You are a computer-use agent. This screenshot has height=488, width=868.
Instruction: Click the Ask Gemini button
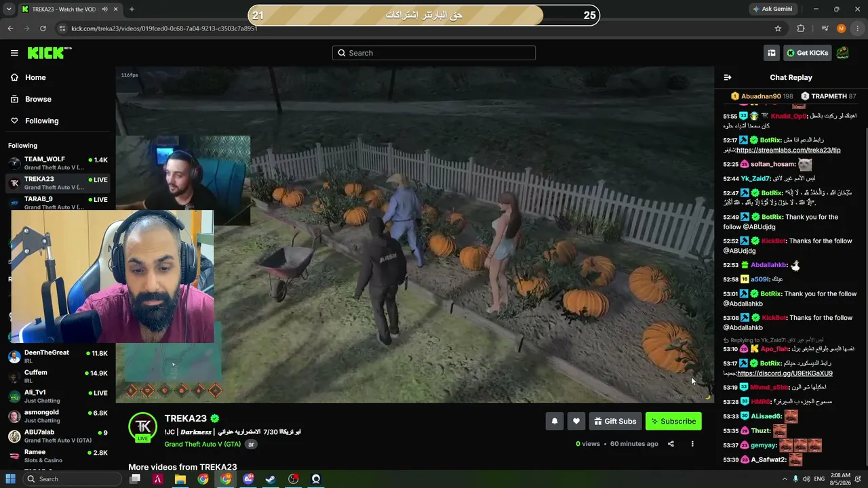772,9
